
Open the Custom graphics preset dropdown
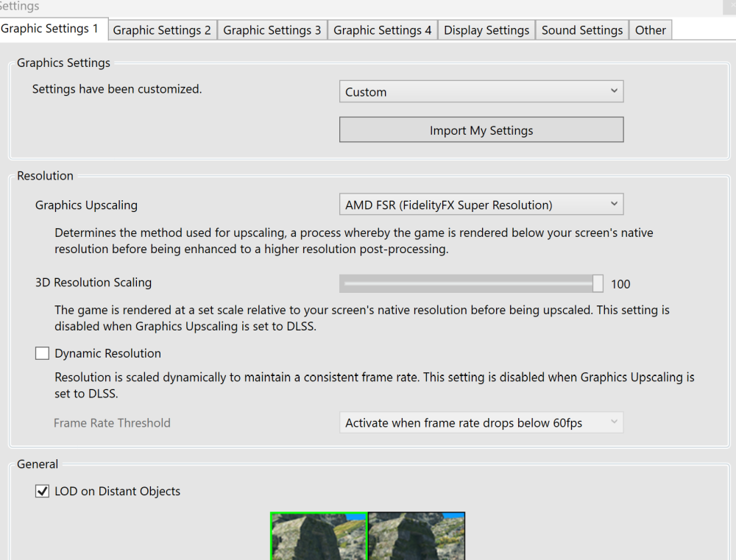pos(481,92)
